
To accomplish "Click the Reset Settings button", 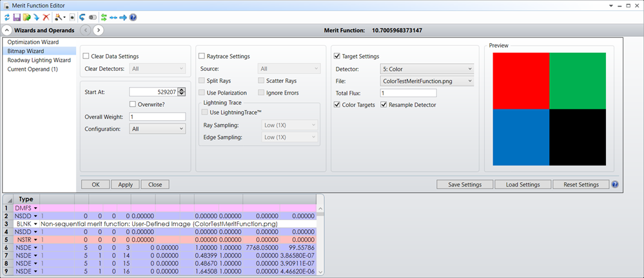I will pos(580,185).
